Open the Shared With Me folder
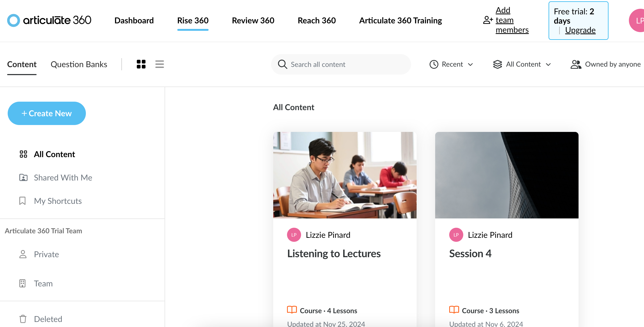The height and width of the screenshot is (327, 644). pos(63,178)
